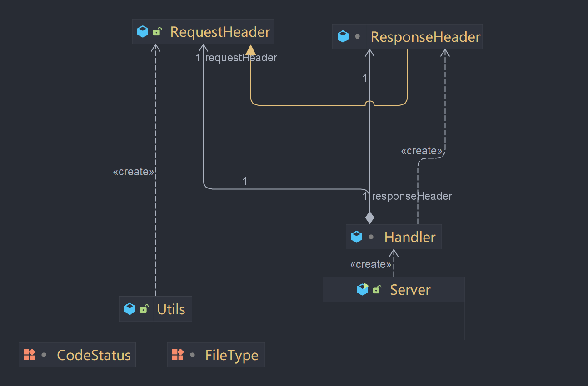Click the green public lock on Utils
Viewport: 588px width, 386px height.
point(144,309)
